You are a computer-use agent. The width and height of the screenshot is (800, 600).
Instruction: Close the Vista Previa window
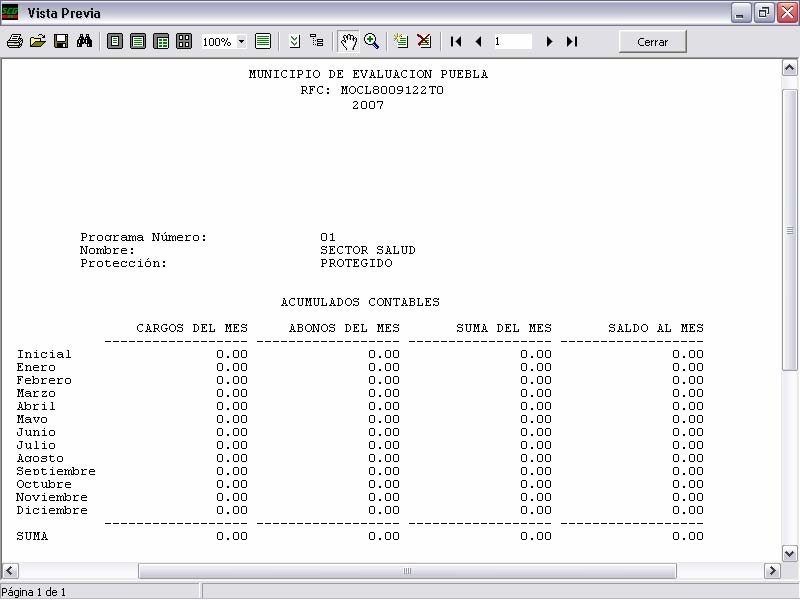(x=787, y=13)
